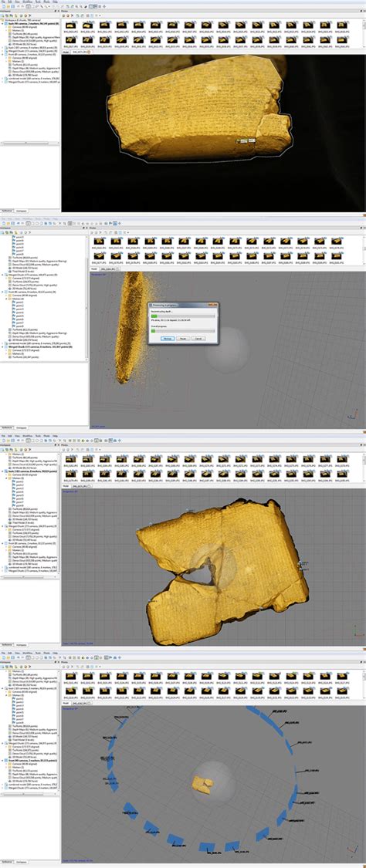
Task: Open Photo menu in the tablet 3D model window
Action: coord(47,436)
